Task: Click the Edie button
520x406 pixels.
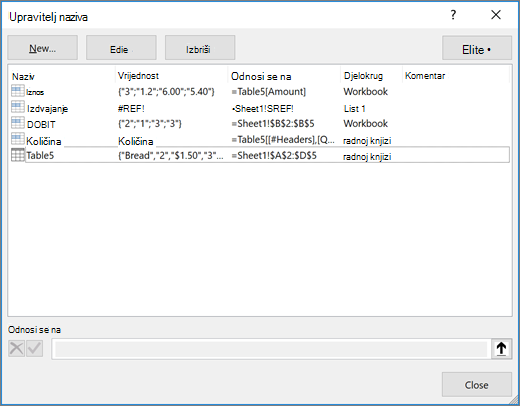Action: pyautogui.click(x=121, y=48)
